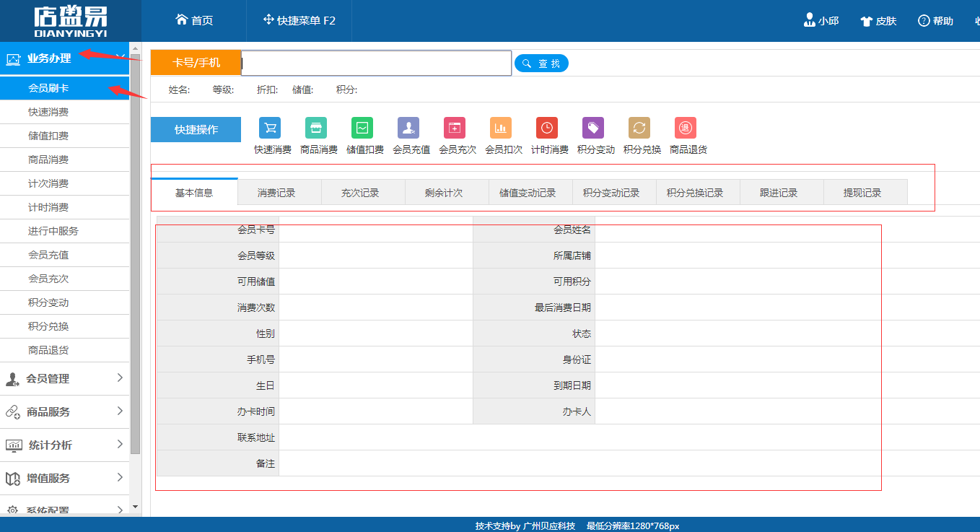Click the sidebar scrollbar down arrow
This screenshot has width=980, height=532.
pos(136,507)
